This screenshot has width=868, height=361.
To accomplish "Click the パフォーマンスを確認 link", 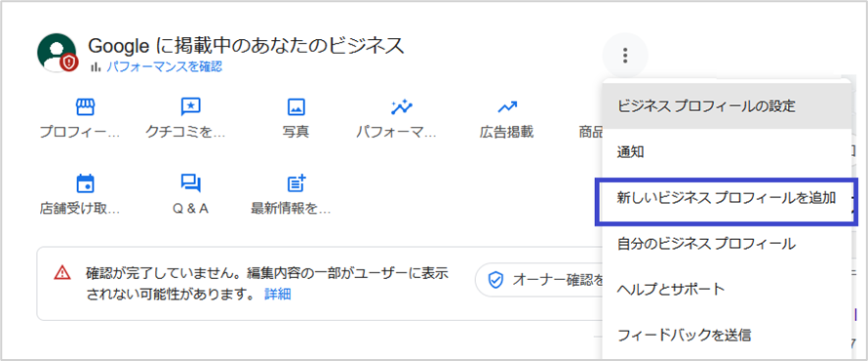I will tap(164, 67).
